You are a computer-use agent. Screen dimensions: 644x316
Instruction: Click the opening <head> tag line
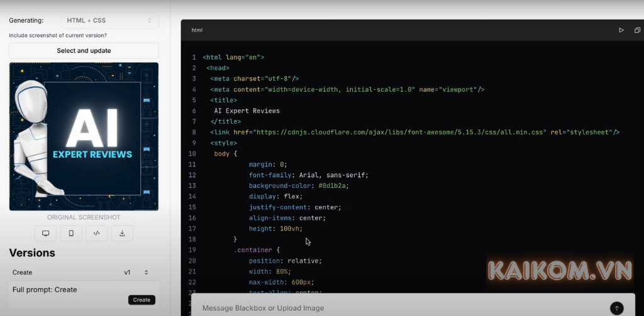(218, 68)
